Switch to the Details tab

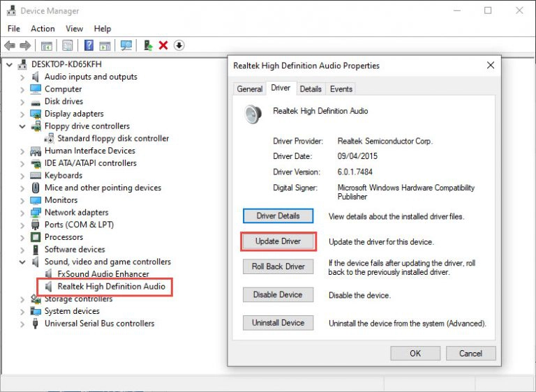click(311, 89)
